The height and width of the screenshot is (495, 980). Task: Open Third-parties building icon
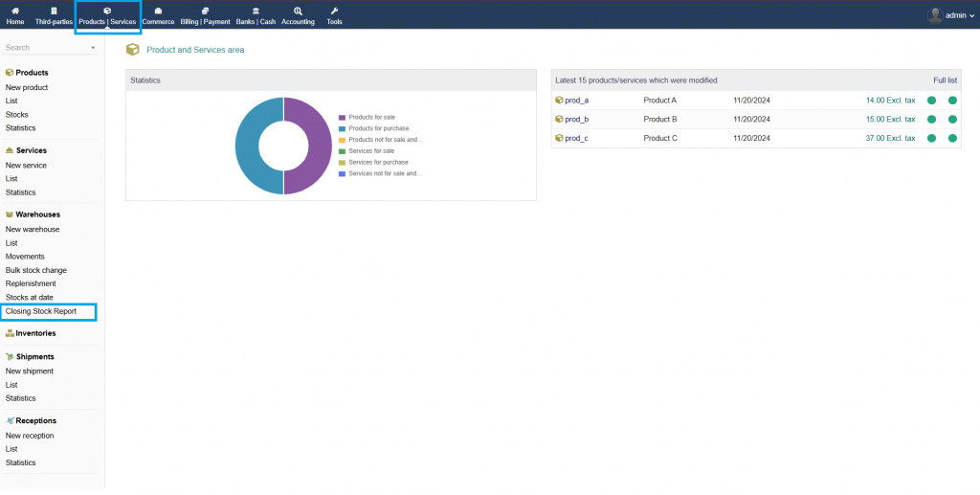(x=54, y=11)
